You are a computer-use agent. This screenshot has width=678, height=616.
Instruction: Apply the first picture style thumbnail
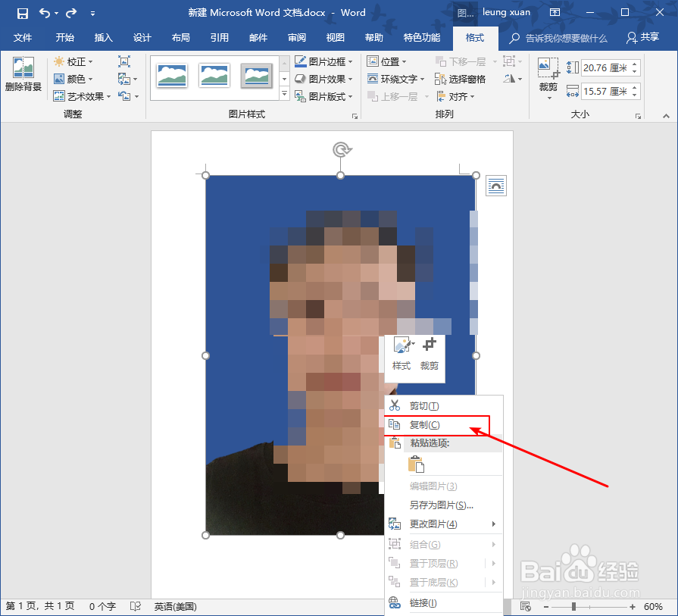[x=172, y=75]
